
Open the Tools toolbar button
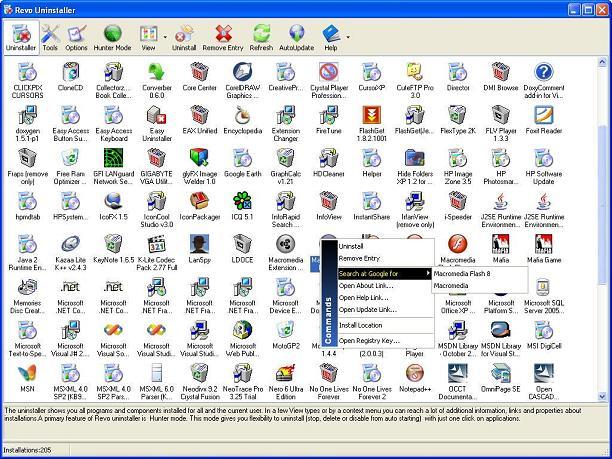pyautogui.click(x=50, y=37)
